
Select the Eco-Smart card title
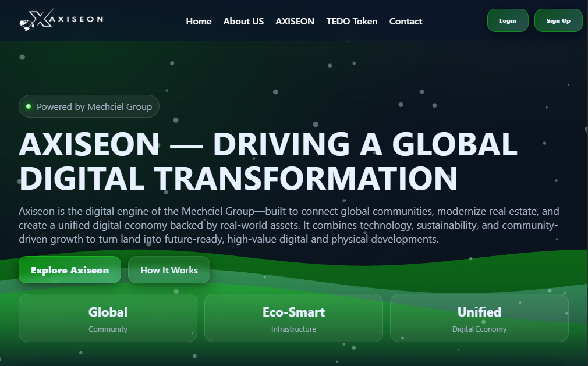[293, 312]
